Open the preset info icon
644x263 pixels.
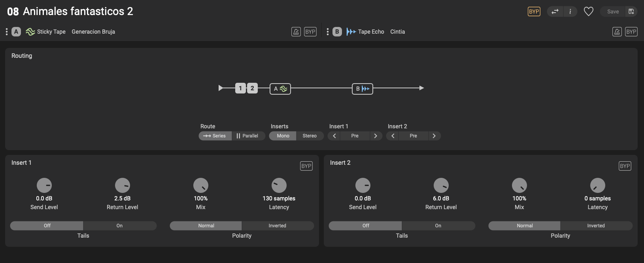570,11
